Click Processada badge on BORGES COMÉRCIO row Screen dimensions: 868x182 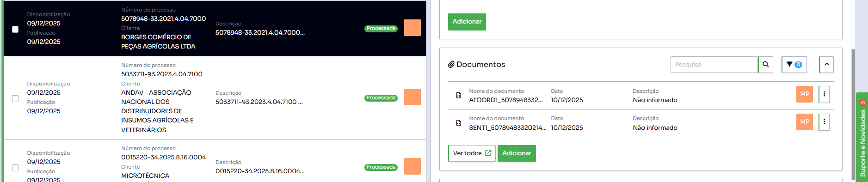tap(381, 29)
